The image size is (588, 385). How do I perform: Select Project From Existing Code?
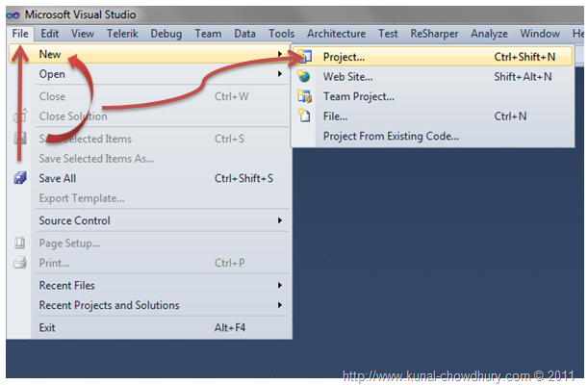(x=391, y=136)
